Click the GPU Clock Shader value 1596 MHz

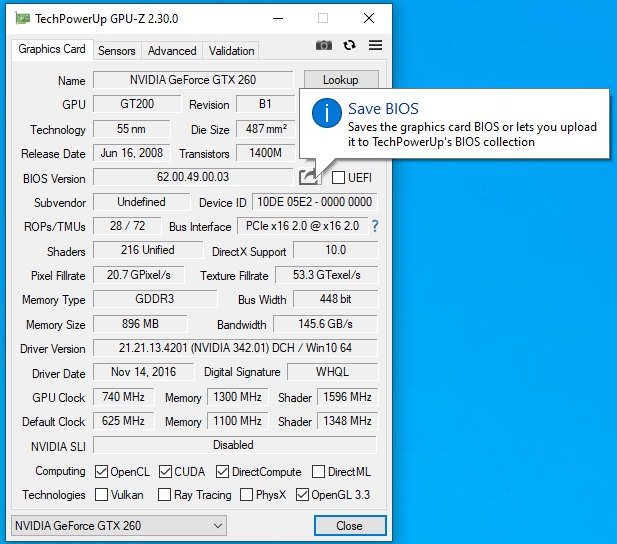pyautogui.click(x=347, y=397)
